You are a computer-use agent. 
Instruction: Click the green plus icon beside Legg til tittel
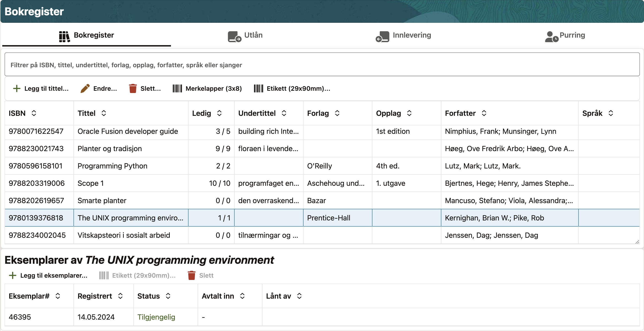tap(16, 88)
